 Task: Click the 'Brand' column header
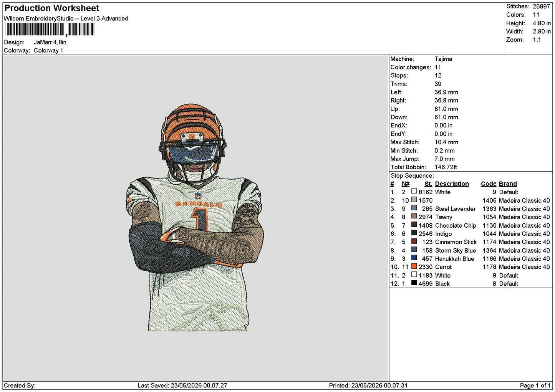point(508,184)
